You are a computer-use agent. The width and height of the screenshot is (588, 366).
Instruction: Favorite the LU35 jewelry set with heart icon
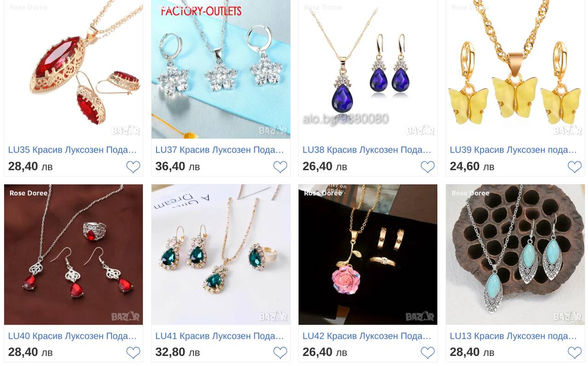point(133,167)
